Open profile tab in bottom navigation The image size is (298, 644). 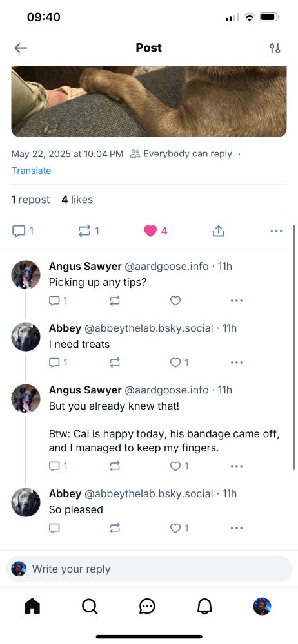click(x=262, y=606)
